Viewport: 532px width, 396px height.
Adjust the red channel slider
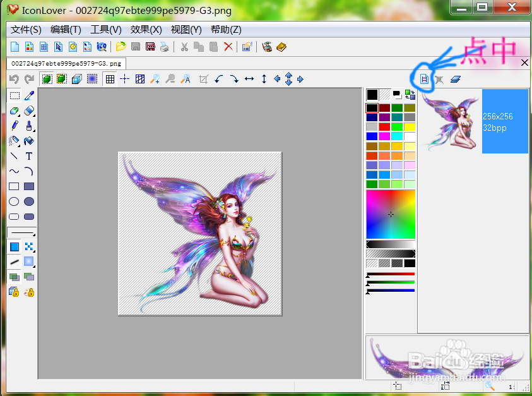click(391, 274)
